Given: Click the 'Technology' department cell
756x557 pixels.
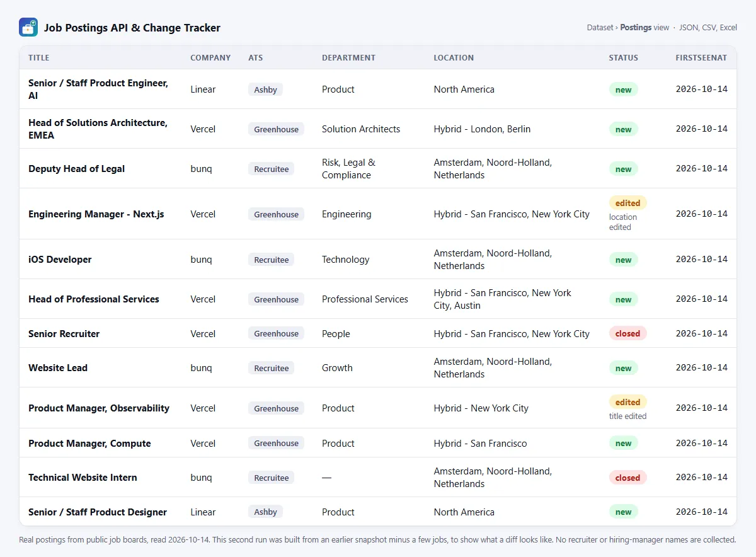Looking at the screenshot, I should [345, 260].
